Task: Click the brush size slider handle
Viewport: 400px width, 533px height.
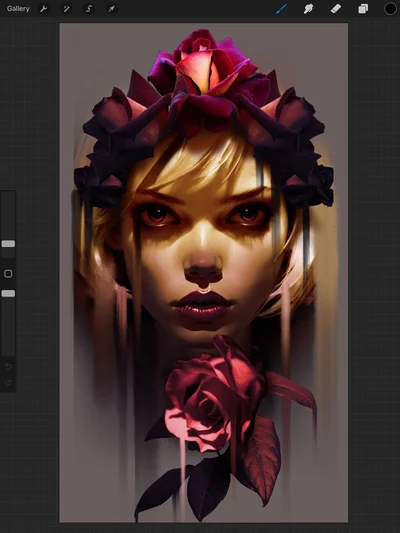Action: [x=8, y=244]
